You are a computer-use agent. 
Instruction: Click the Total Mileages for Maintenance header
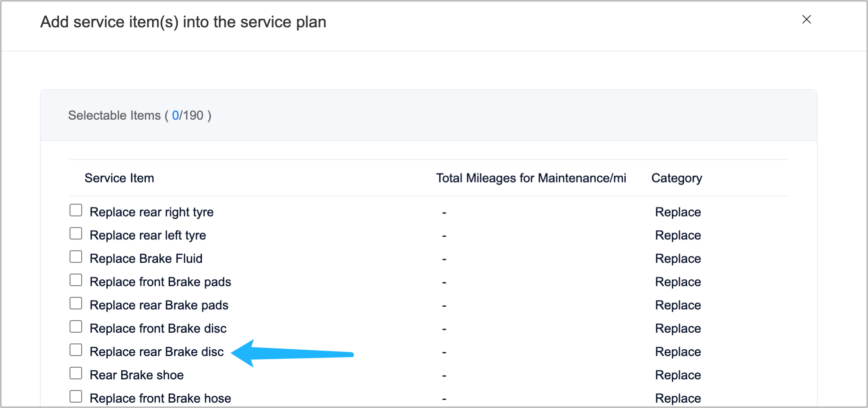coord(530,178)
